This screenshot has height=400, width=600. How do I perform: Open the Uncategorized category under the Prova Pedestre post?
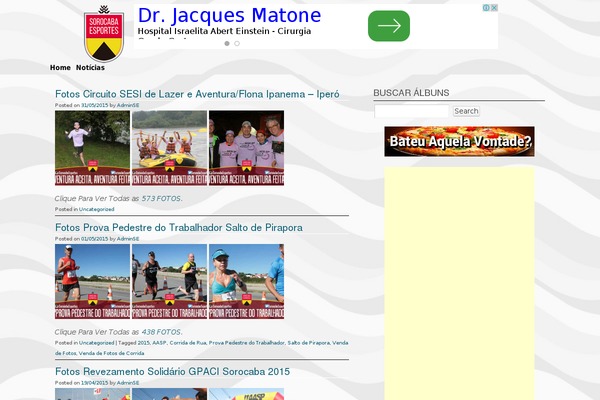point(96,343)
